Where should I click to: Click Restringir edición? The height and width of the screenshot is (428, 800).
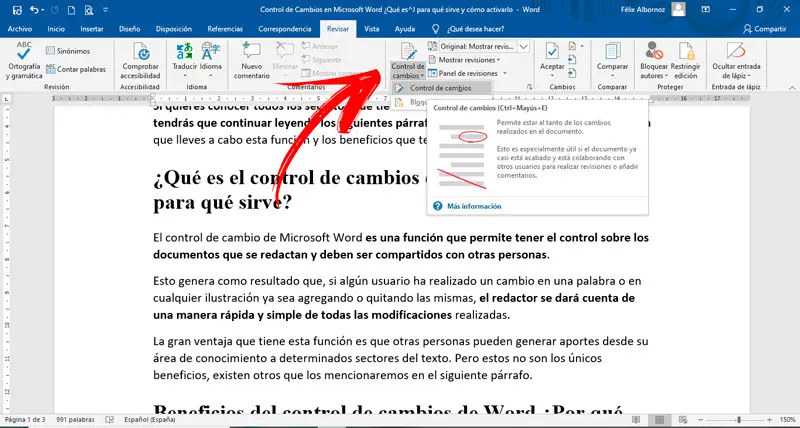click(x=686, y=61)
